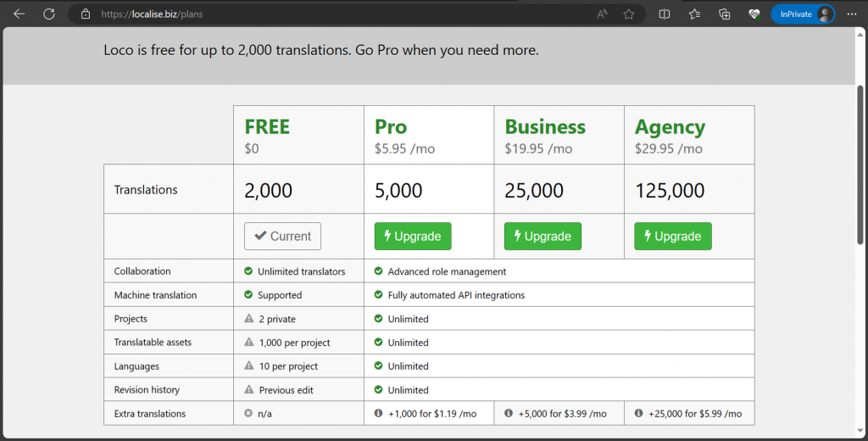Click the Loco is free for up to 2,000 translations banner text
Viewport: 868px width, 441px height.
[x=321, y=50]
